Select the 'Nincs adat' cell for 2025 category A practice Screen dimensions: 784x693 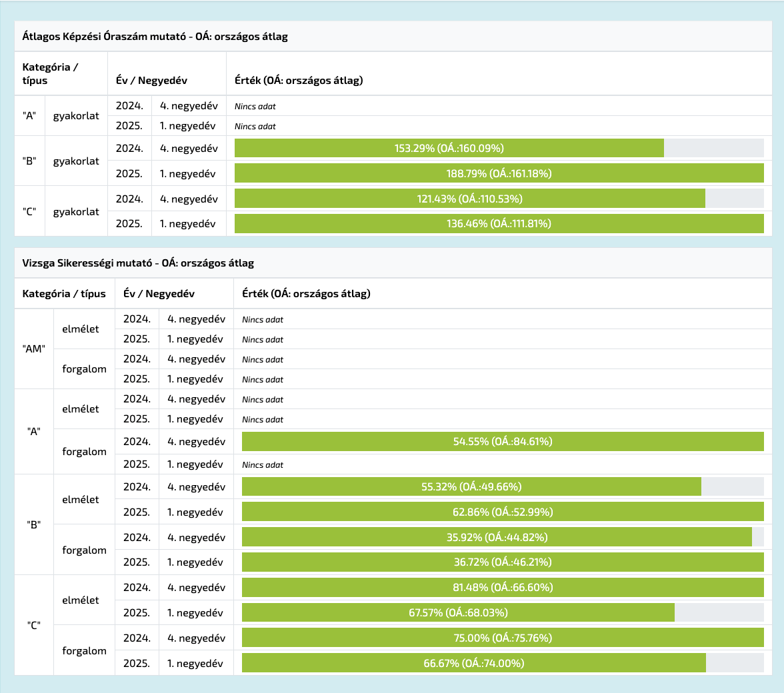(255, 126)
